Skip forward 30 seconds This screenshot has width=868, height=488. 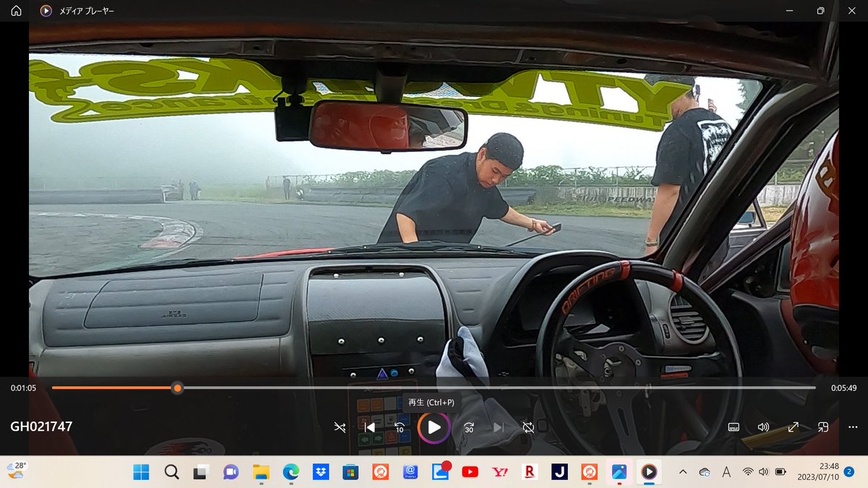(x=469, y=427)
